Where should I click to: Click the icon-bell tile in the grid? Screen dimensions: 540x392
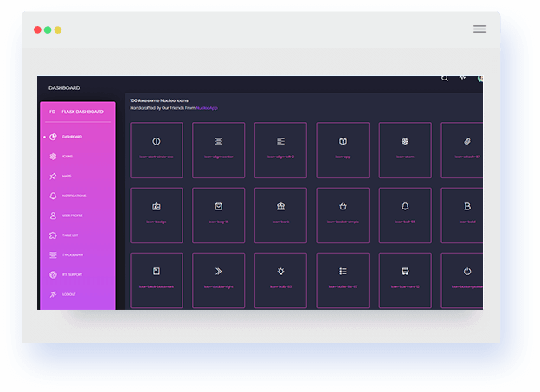(x=405, y=215)
